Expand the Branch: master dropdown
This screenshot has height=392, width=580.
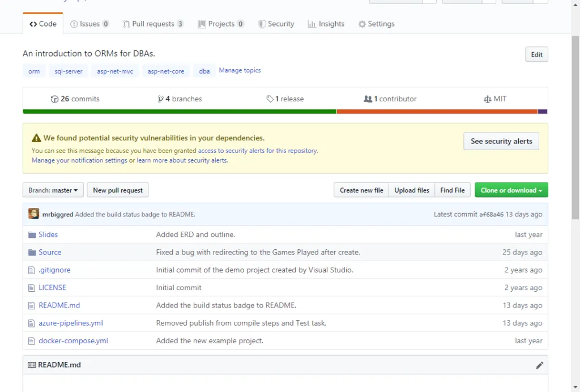53,190
